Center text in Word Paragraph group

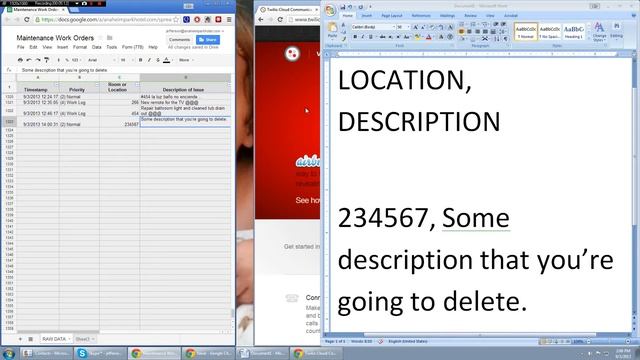(x=469, y=31)
